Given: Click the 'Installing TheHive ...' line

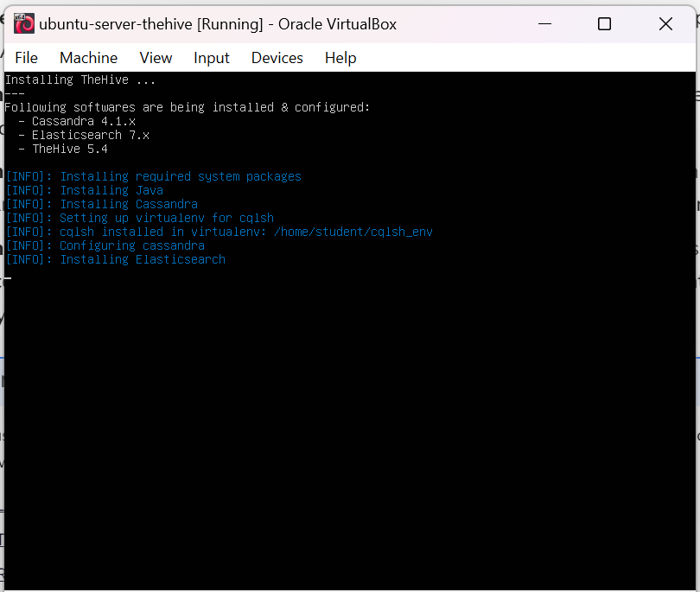Looking at the screenshot, I should pos(80,80).
